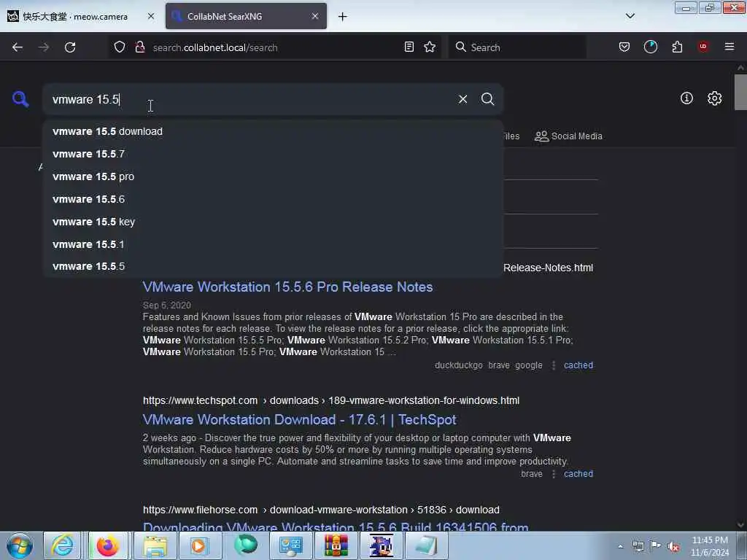This screenshot has height=560, width=747.
Task: Expand the list all tabs chevron
Action: pos(630,16)
